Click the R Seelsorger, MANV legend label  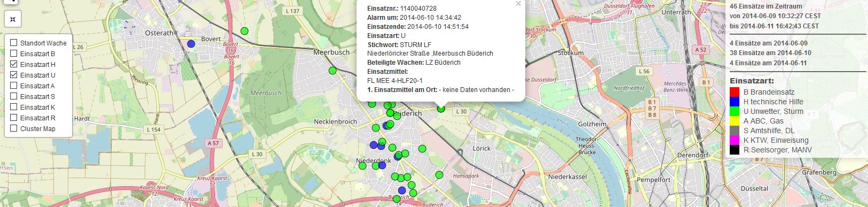coord(777,150)
